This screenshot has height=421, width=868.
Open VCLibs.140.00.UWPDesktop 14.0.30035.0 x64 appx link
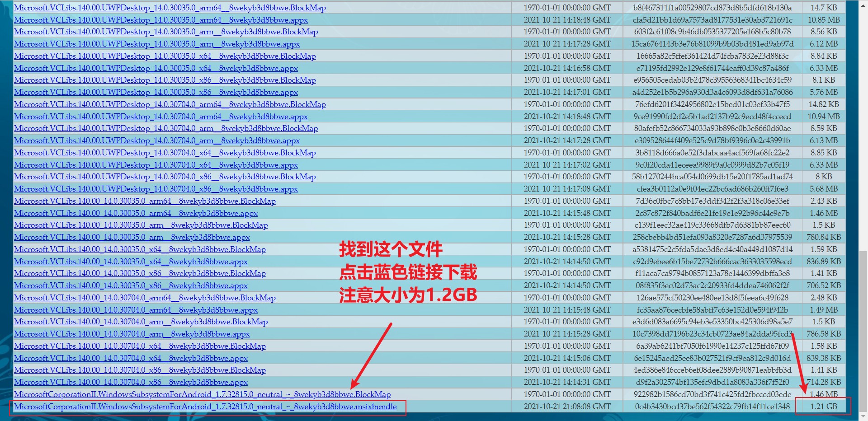click(156, 68)
